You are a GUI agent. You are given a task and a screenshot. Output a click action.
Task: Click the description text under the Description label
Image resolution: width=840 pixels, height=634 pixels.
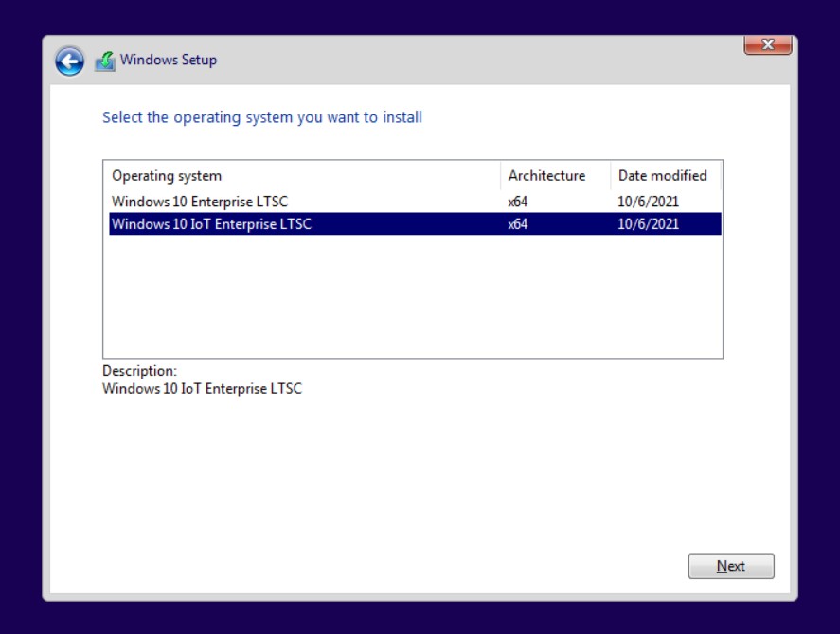coord(202,389)
